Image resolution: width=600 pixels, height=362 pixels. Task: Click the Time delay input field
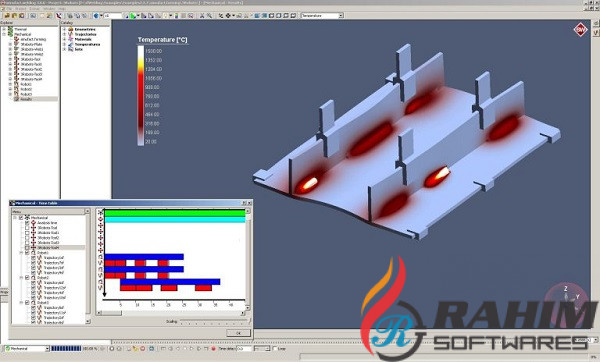[244, 349]
